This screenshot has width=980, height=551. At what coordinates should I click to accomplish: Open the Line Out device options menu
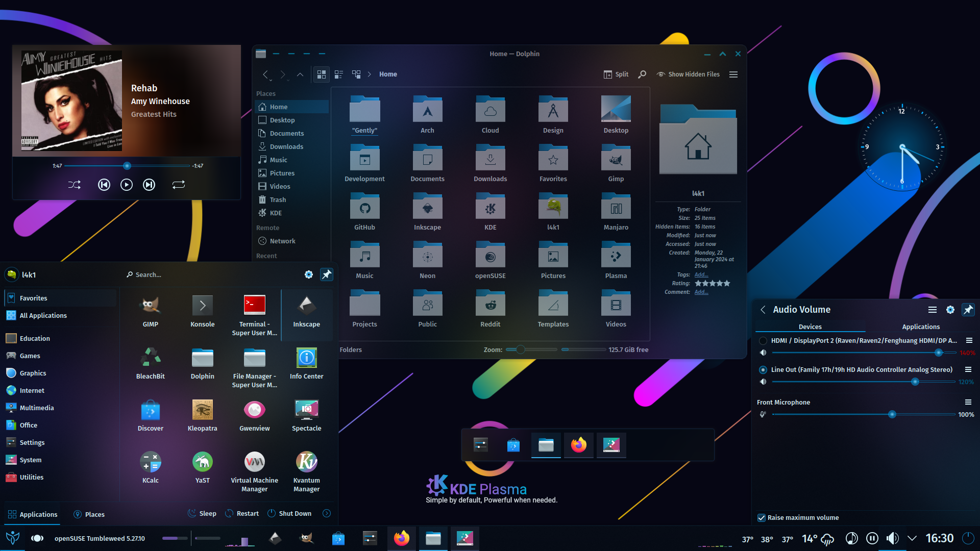(x=968, y=370)
